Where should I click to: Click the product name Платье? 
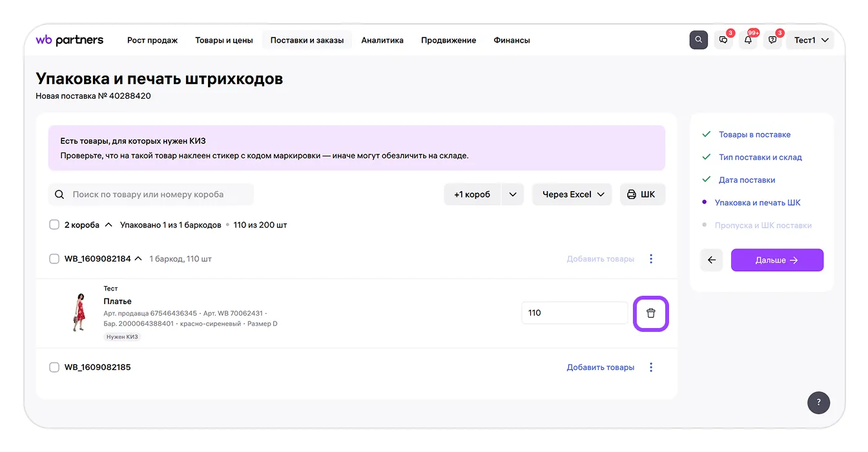click(118, 302)
